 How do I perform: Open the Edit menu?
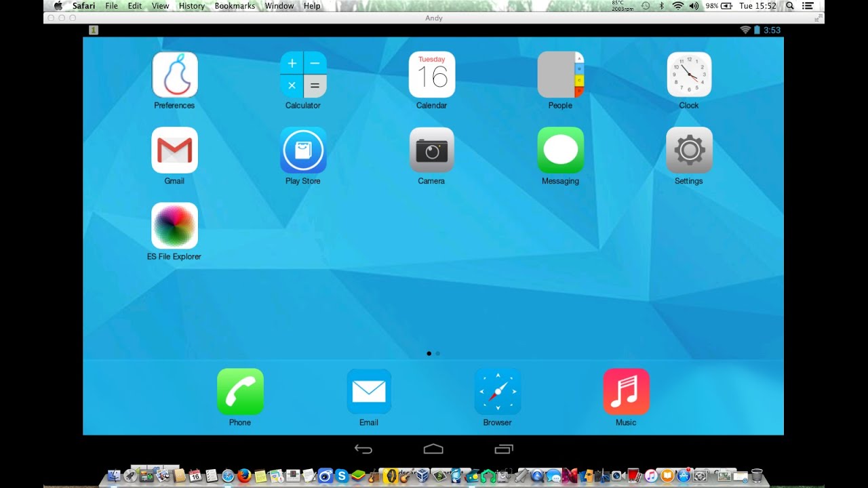point(135,6)
